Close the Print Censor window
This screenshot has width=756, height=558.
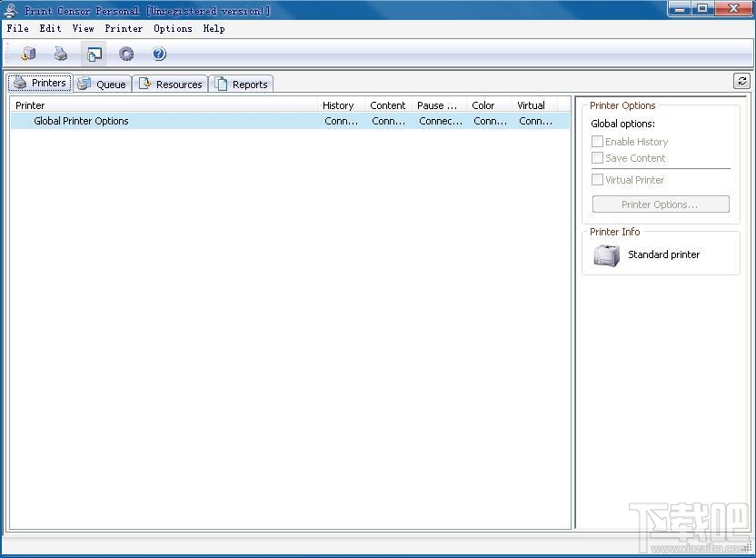tap(734, 9)
